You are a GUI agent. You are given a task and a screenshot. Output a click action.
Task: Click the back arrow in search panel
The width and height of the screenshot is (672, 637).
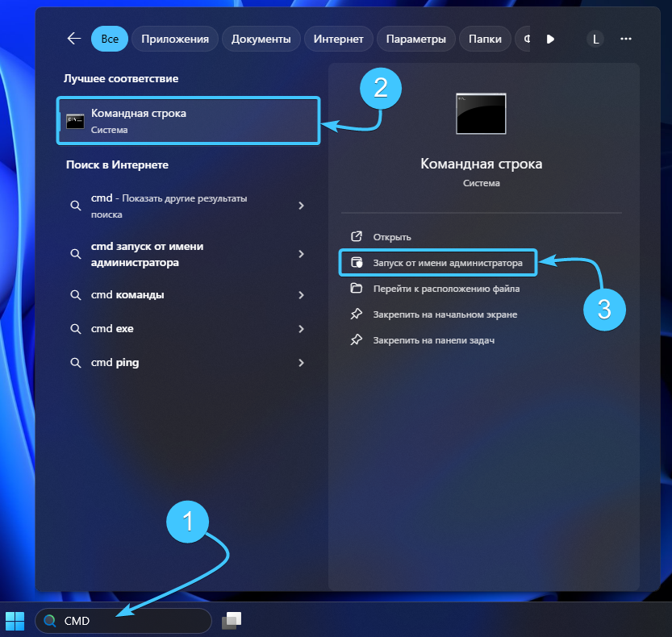(74, 39)
